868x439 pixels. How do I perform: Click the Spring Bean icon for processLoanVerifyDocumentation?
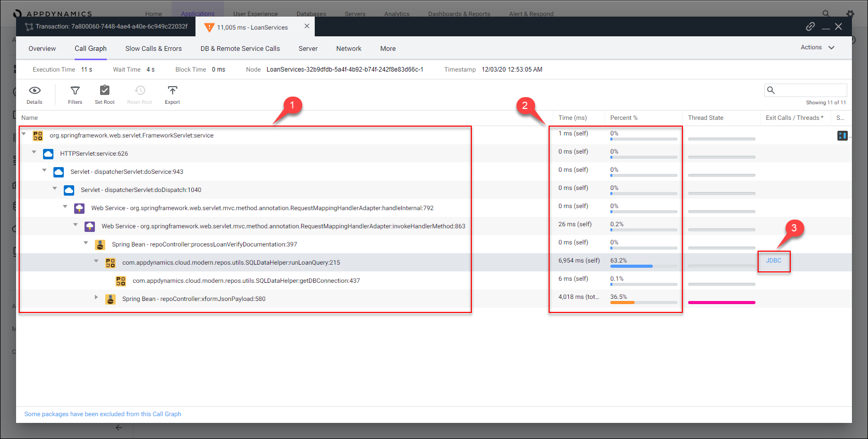pyautogui.click(x=100, y=244)
